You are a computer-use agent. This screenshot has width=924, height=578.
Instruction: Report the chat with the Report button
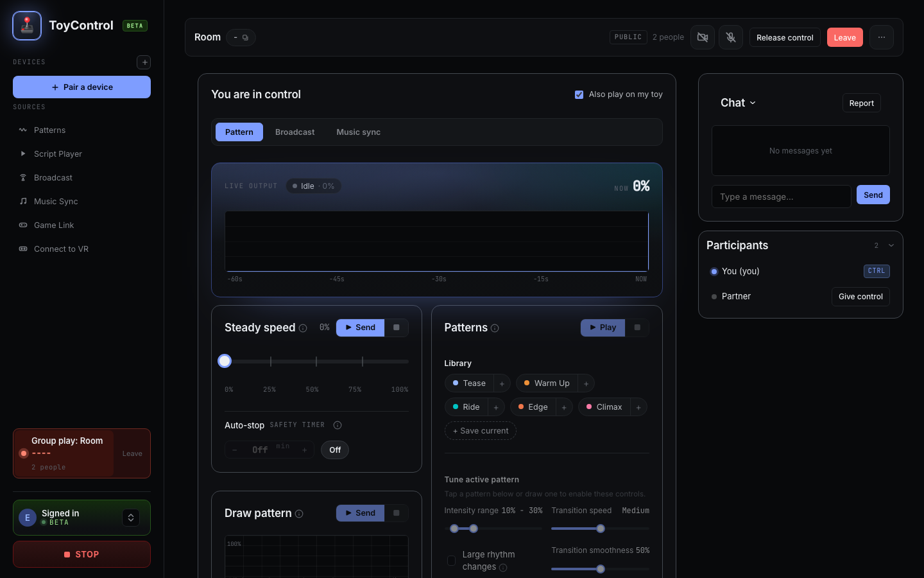(x=862, y=103)
